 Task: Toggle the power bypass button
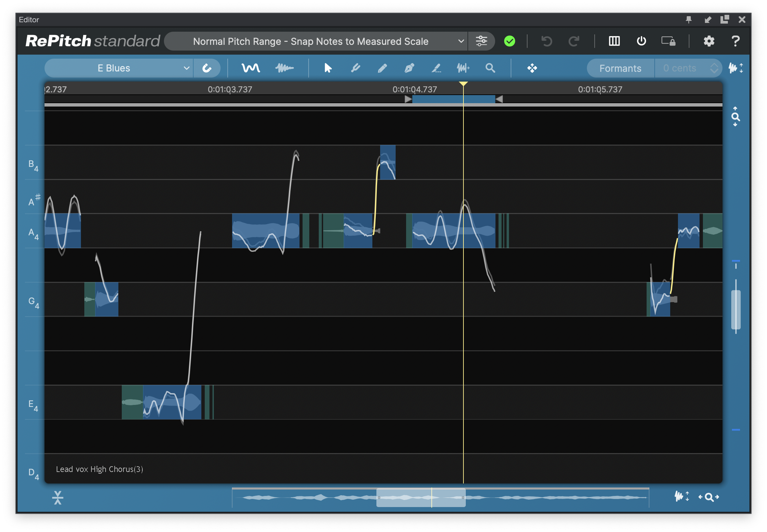(x=641, y=41)
